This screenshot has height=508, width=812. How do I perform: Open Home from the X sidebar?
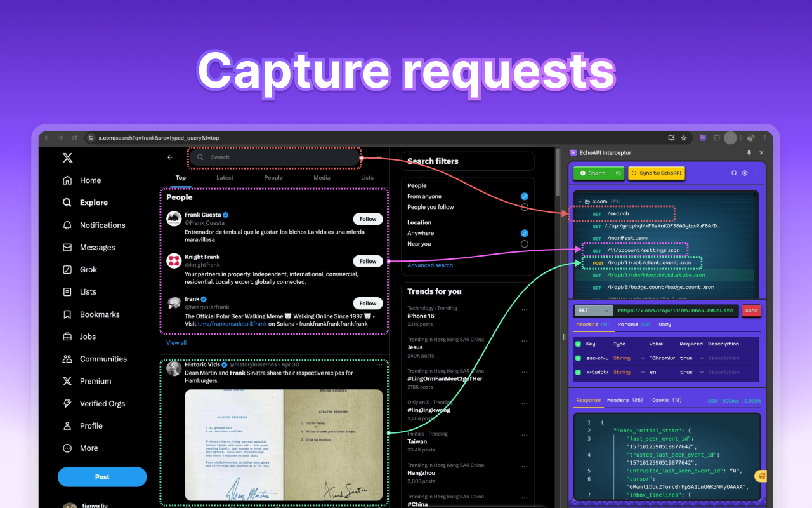(x=82, y=180)
